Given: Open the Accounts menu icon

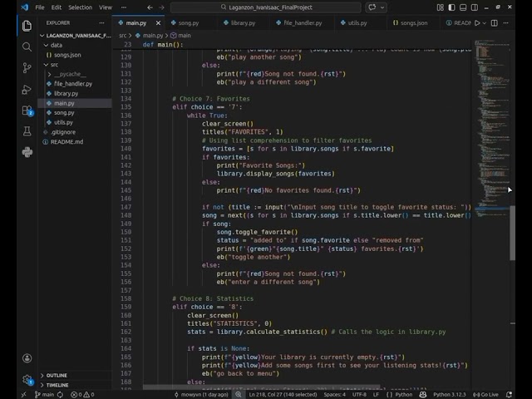Looking at the screenshot, I should (27, 358).
